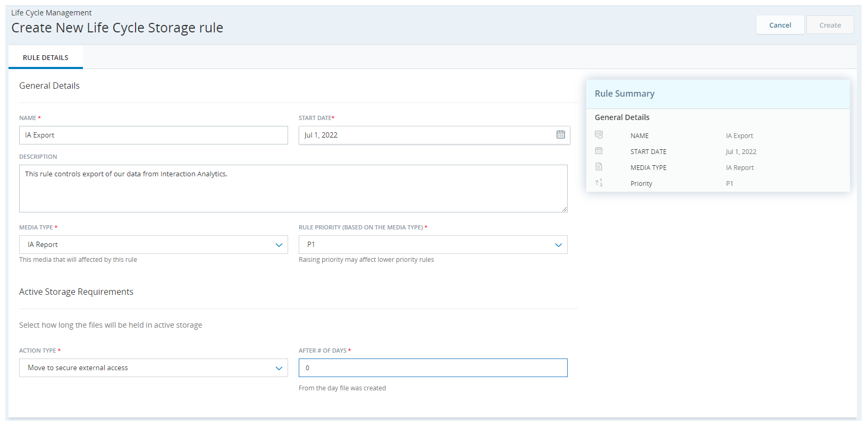Click 'Raising priority may affect lower priority rules' hint
This screenshot has width=868, height=427.
(366, 260)
